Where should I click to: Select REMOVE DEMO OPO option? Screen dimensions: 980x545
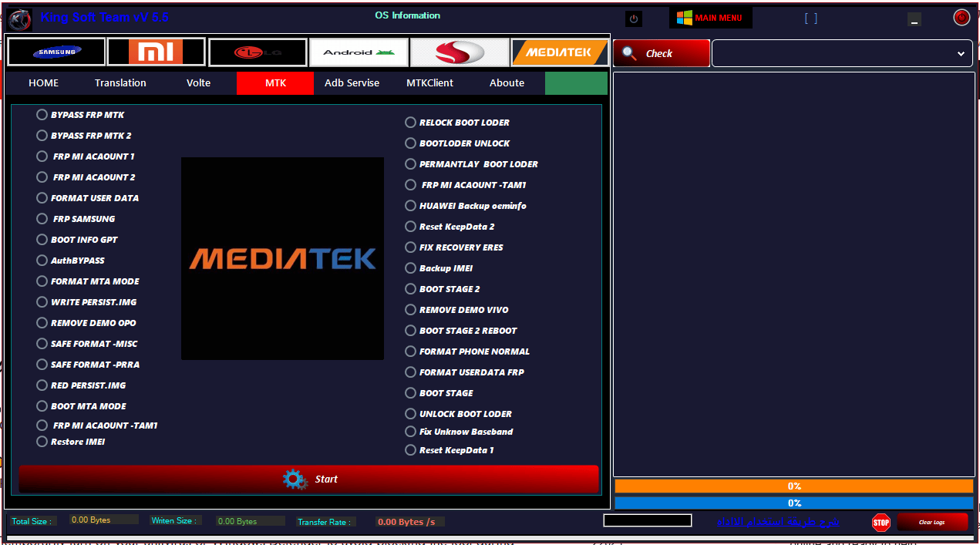click(86, 323)
